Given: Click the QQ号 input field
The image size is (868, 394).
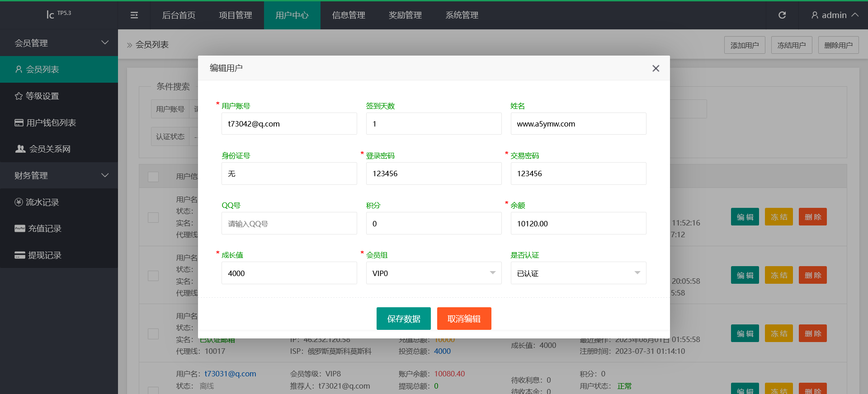Looking at the screenshot, I should click(x=289, y=223).
